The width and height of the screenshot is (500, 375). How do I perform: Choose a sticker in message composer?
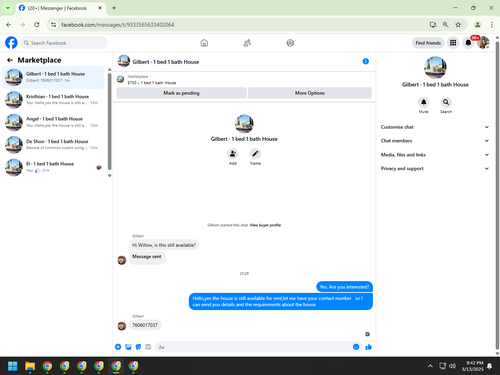138,347
